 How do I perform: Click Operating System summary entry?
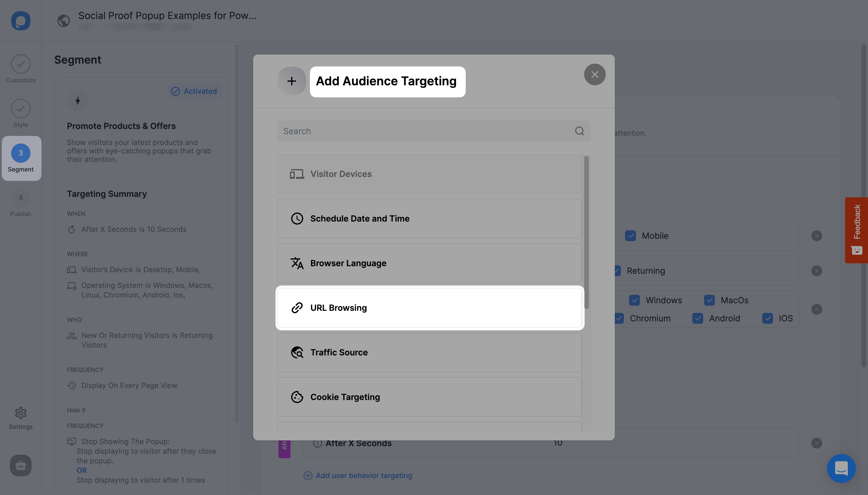point(147,290)
